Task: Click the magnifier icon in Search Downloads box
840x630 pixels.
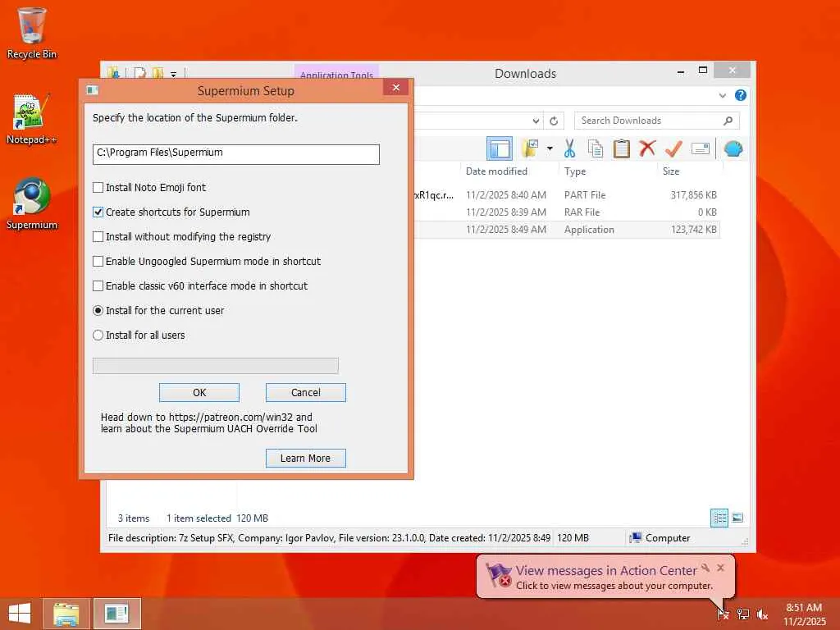Action: [728, 121]
